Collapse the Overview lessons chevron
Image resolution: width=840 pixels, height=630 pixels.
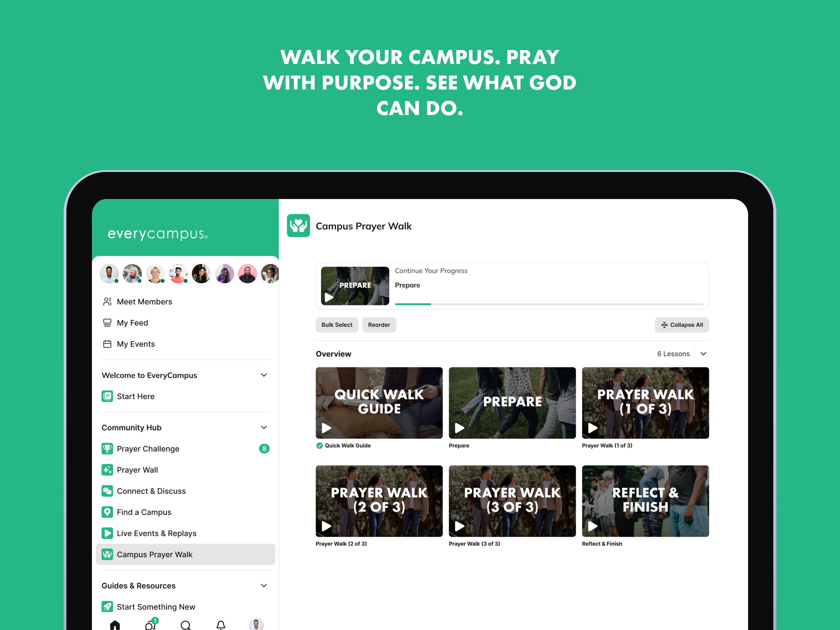703,354
